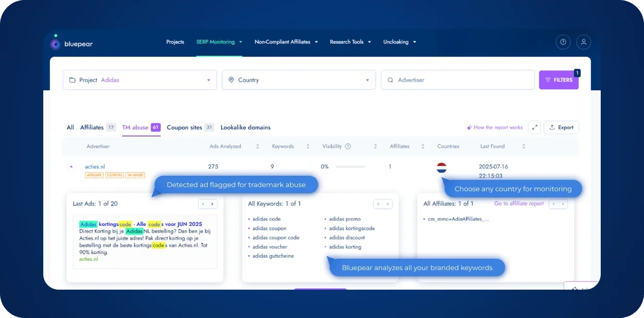Sort by Last Found column
Image resolution: width=644 pixels, height=318 pixels.
point(523,146)
